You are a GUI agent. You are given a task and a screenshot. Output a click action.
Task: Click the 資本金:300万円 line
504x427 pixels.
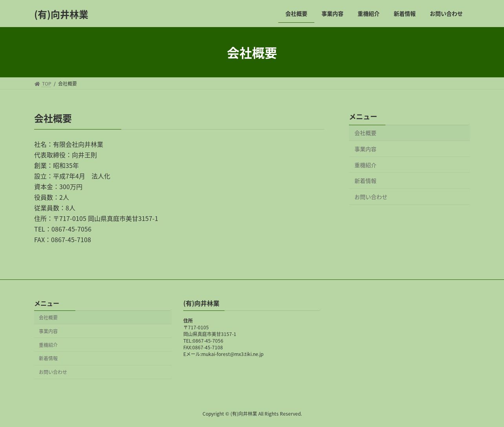[58, 187]
